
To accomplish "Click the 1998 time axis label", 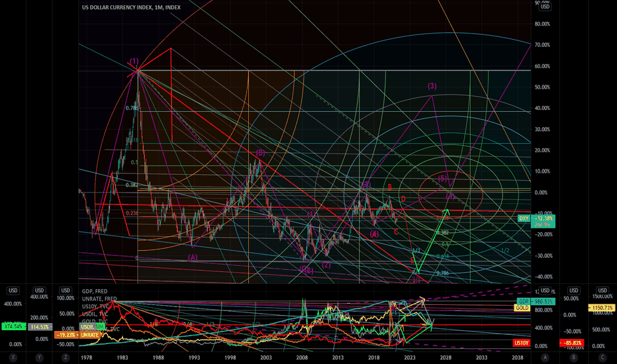I will point(230,357).
